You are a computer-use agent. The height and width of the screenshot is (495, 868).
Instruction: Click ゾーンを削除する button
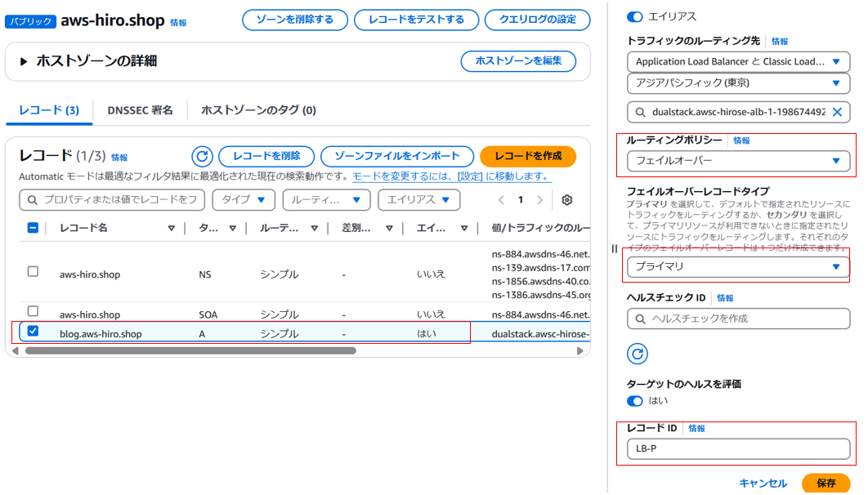295,20
